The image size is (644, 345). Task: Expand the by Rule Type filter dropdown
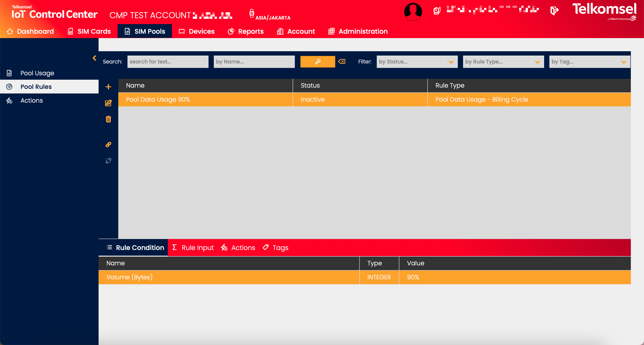tap(537, 62)
